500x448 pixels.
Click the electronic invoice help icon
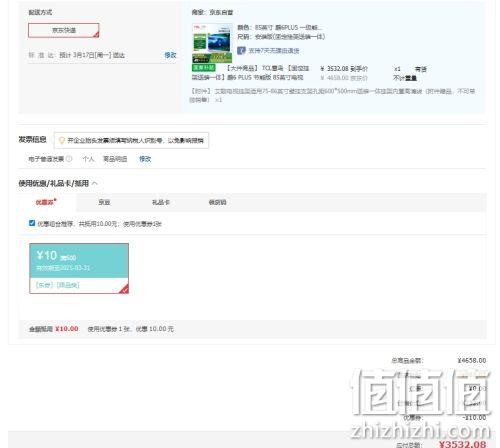(x=69, y=159)
